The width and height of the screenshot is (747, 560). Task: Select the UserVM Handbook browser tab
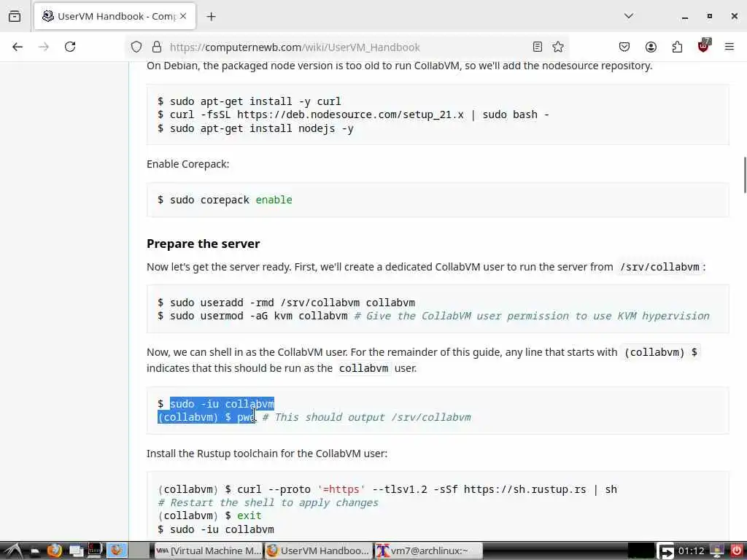click(115, 16)
